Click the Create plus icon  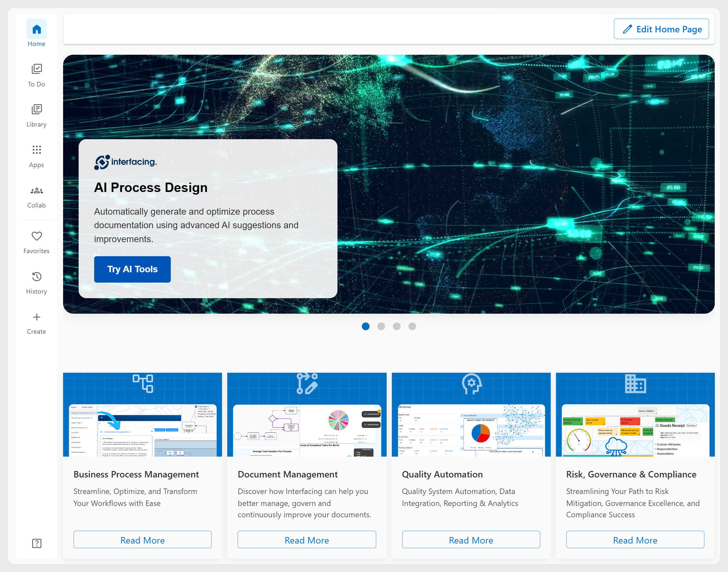click(x=37, y=317)
